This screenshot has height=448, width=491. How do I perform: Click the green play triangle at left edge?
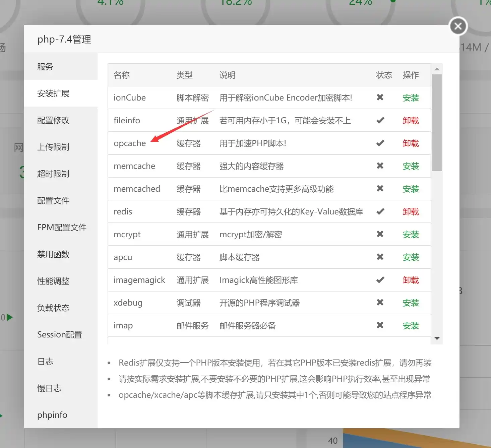(9, 317)
